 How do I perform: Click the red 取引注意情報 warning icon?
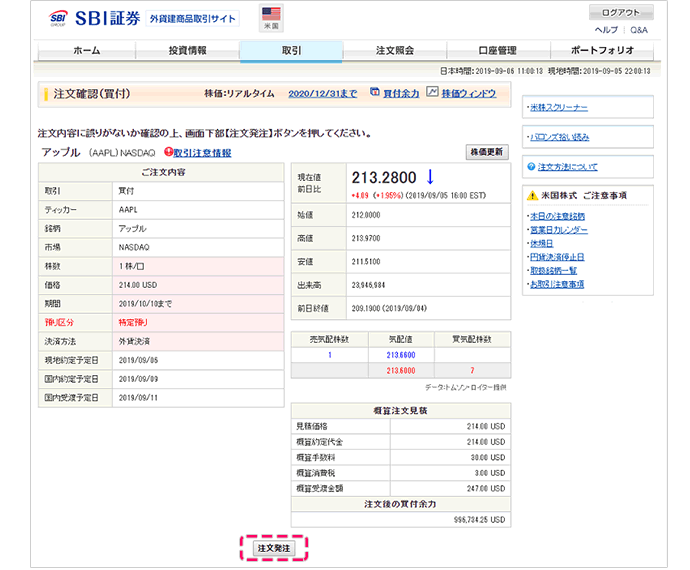coord(168,152)
